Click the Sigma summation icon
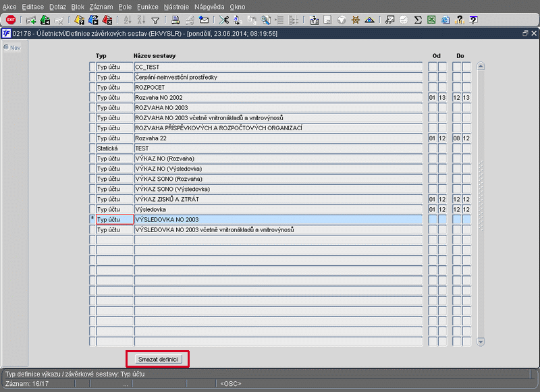Screen dimensions: 540x392 (418, 20)
